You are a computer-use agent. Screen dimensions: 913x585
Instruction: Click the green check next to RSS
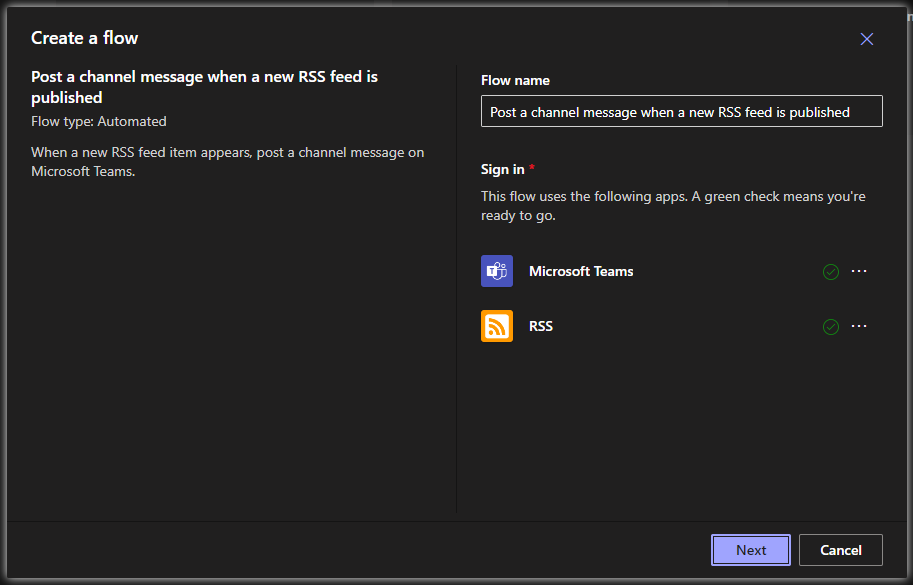click(830, 327)
